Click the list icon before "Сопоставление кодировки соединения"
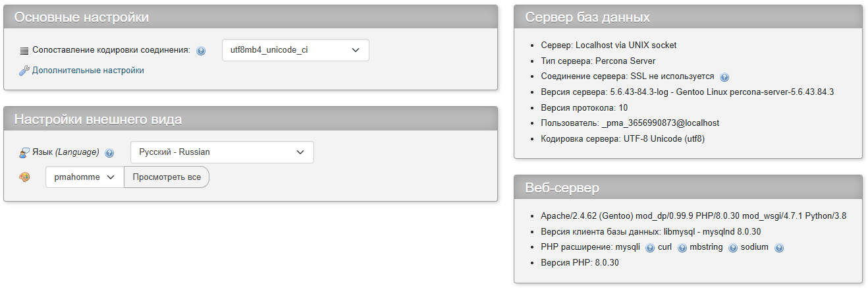The width and height of the screenshot is (868, 288). (24, 51)
